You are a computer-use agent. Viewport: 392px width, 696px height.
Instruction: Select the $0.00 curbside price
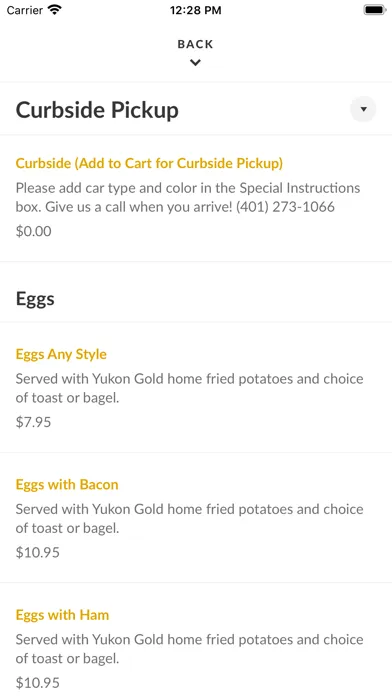pos(33,231)
